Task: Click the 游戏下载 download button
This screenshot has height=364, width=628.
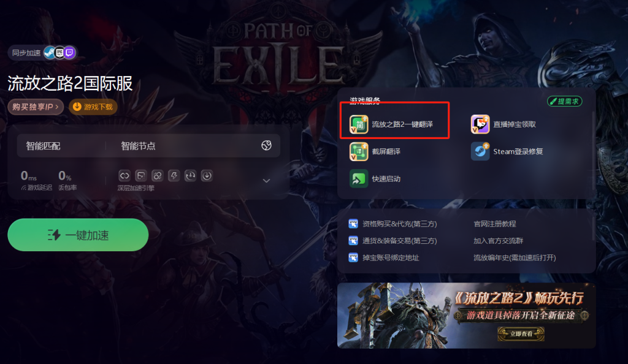Action: tap(93, 107)
